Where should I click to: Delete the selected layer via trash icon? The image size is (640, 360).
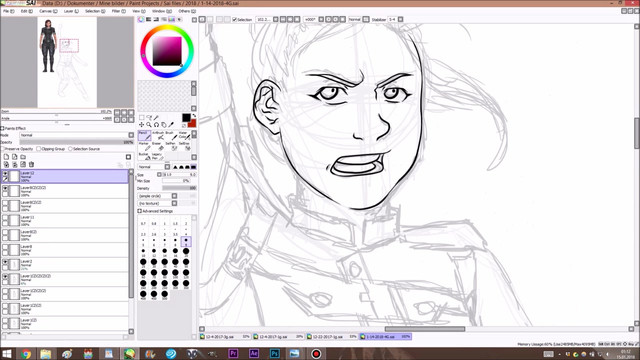pyautogui.click(x=31, y=164)
